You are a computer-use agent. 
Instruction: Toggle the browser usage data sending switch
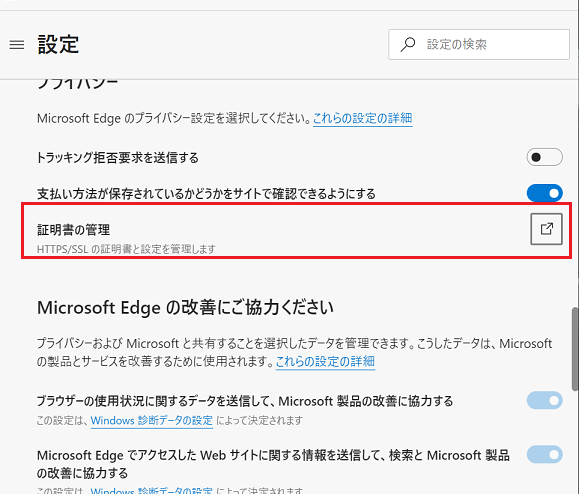[545, 401]
